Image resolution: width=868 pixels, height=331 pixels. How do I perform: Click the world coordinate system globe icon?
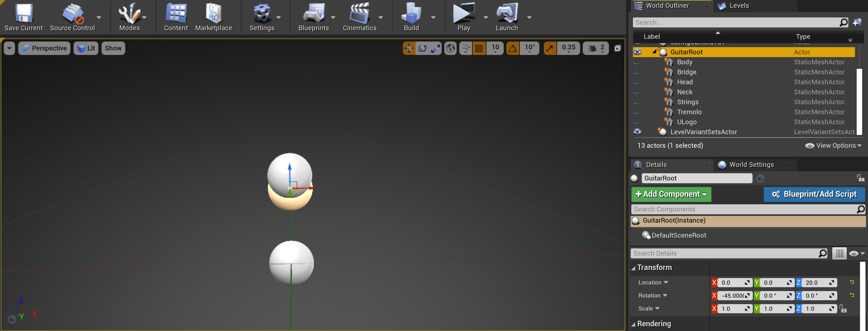point(450,49)
